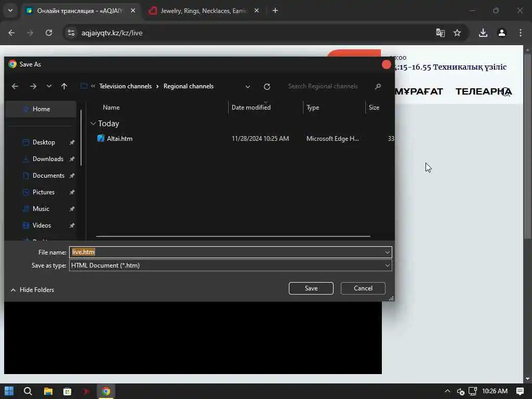Show hidden system tray icons
This screenshot has height=399, width=532.
447,391
